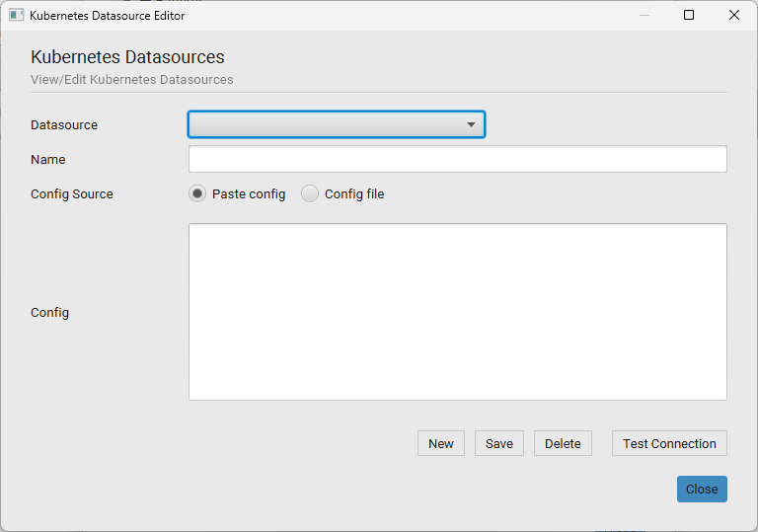Viewport: 758px width, 532px height.
Task: Create a datasource with the New button
Action: point(441,443)
